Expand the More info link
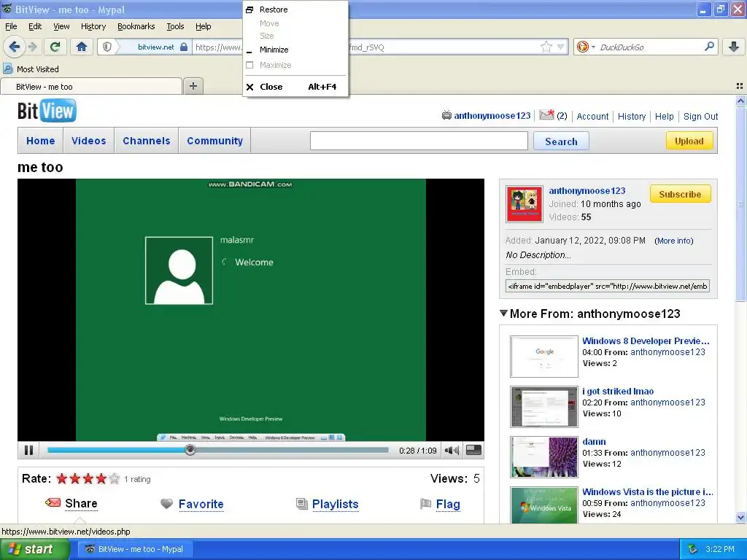 (673, 241)
